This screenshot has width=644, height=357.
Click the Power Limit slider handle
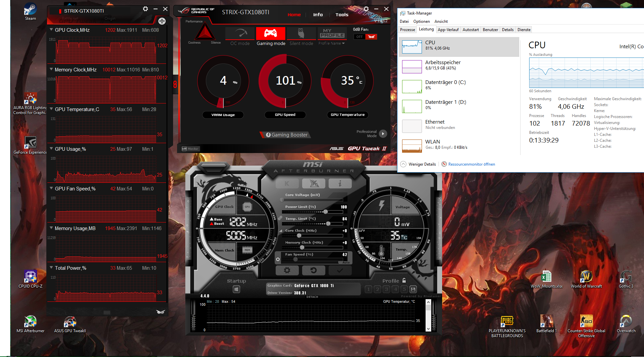(325, 212)
